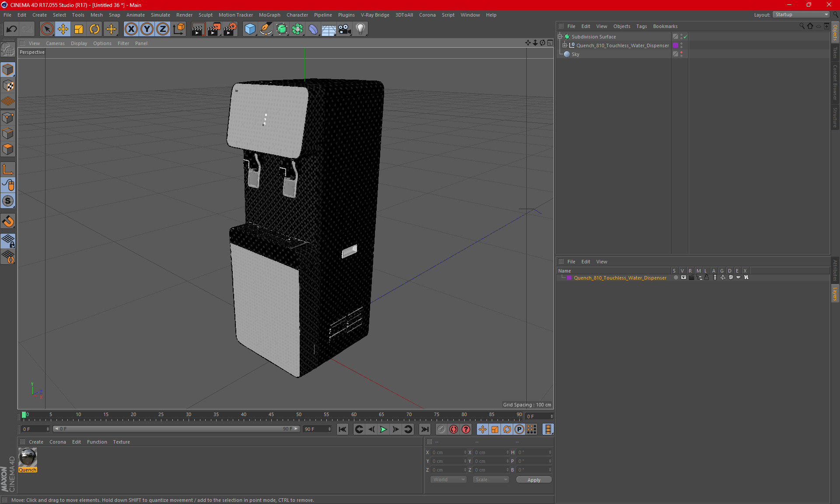The image size is (840, 504).
Task: Open viewport Cameras menu
Action: [55, 43]
